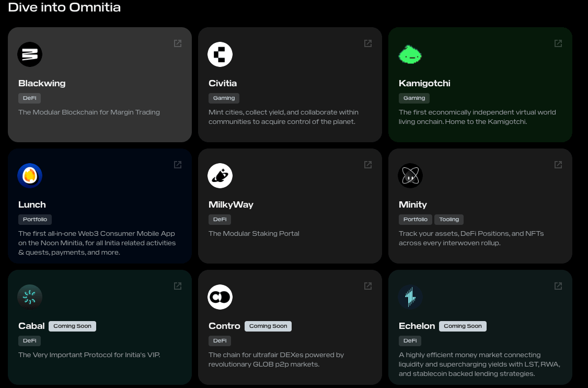Select the Gaming tag under Civitia

coord(224,98)
